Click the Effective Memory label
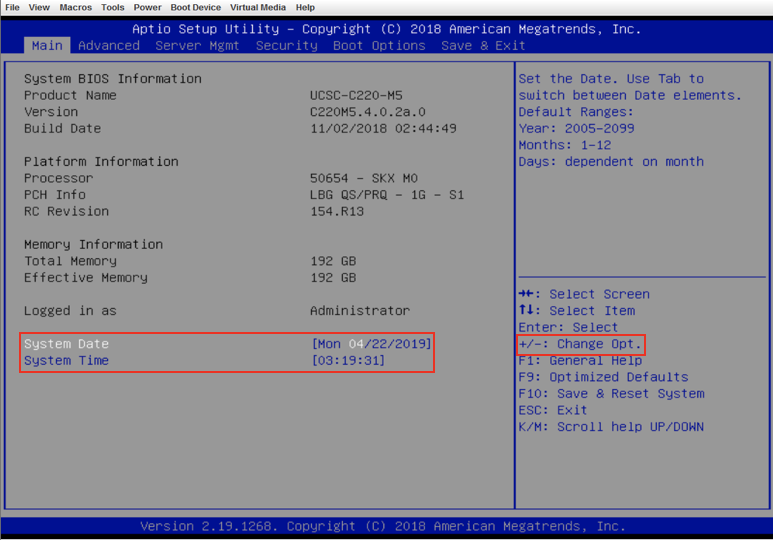Screen dimensions: 773x540 (86, 278)
